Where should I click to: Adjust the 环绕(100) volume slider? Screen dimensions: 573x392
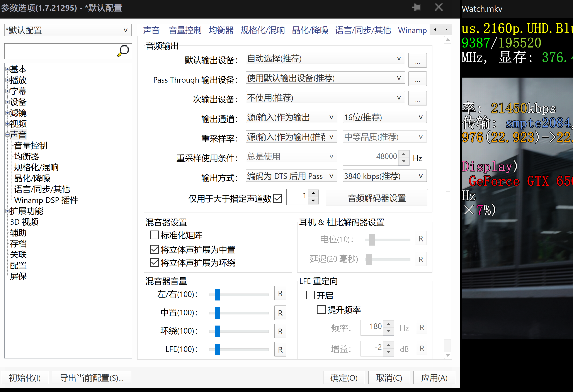pos(239,331)
